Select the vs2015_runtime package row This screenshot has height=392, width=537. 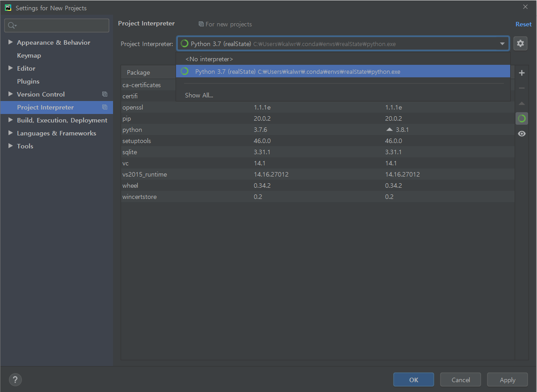(x=318, y=174)
